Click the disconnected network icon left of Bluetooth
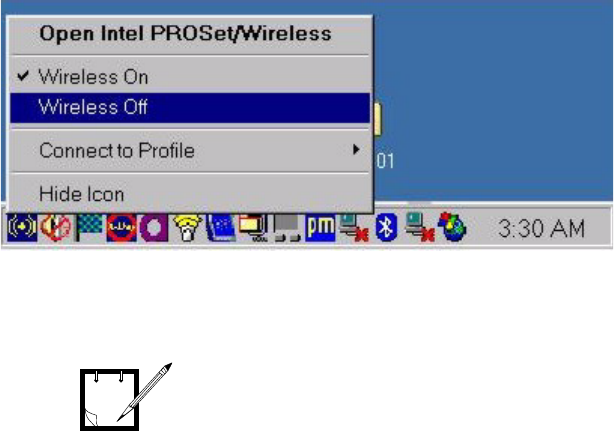This screenshot has width=614, height=431. click(354, 227)
